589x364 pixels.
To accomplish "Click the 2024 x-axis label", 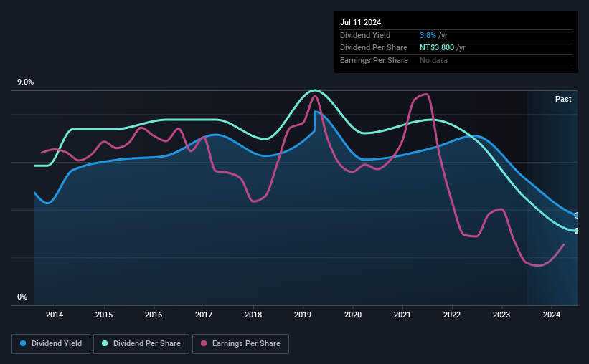I will click(x=552, y=315).
